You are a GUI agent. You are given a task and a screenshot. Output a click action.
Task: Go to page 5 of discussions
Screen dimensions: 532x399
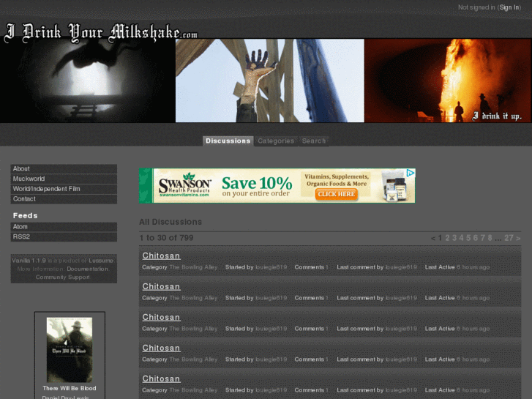[468, 238]
